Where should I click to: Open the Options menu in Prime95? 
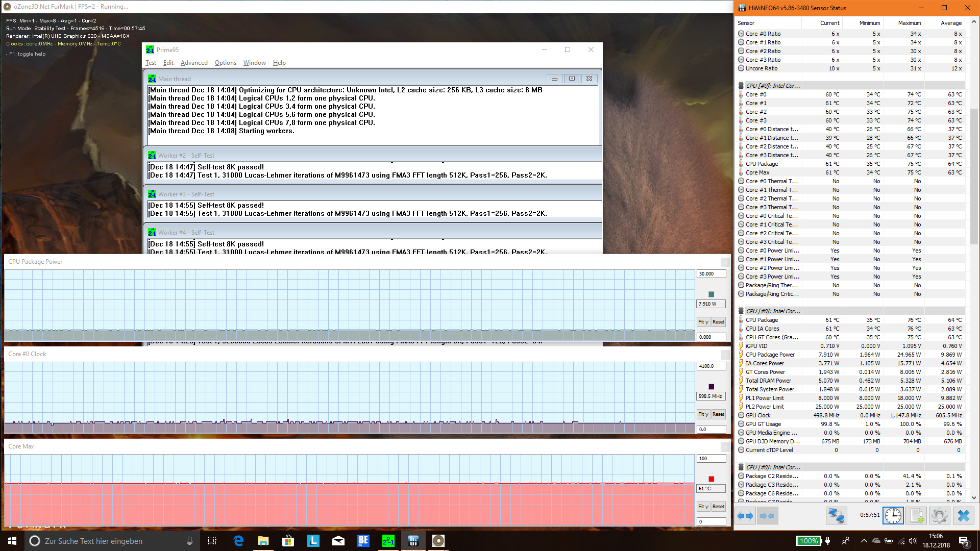[x=225, y=63]
